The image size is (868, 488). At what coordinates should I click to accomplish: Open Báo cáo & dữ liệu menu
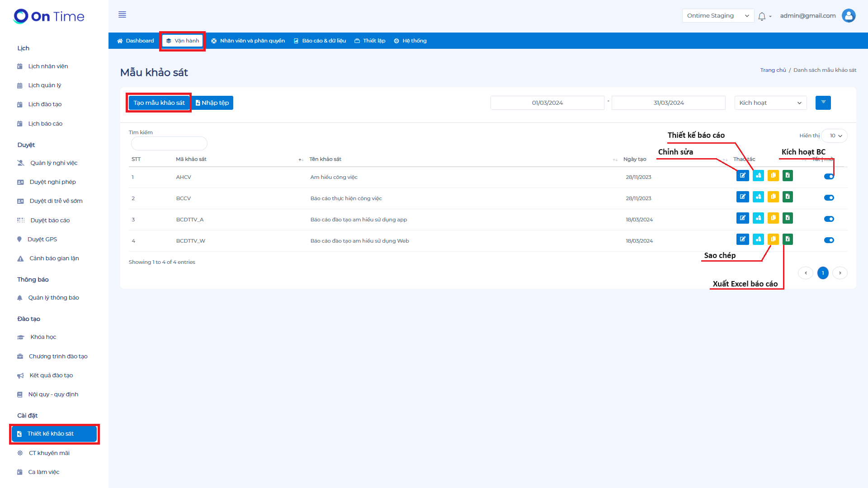(x=320, y=41)
